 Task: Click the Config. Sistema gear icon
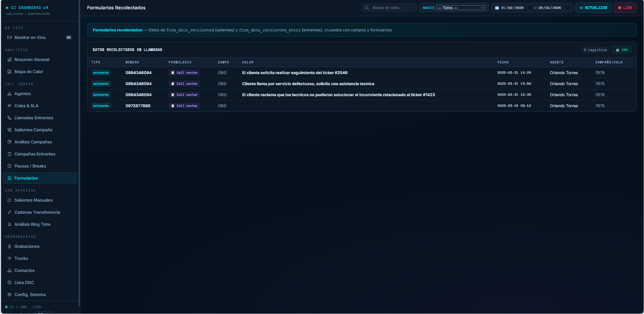click(x=9, y=295)
